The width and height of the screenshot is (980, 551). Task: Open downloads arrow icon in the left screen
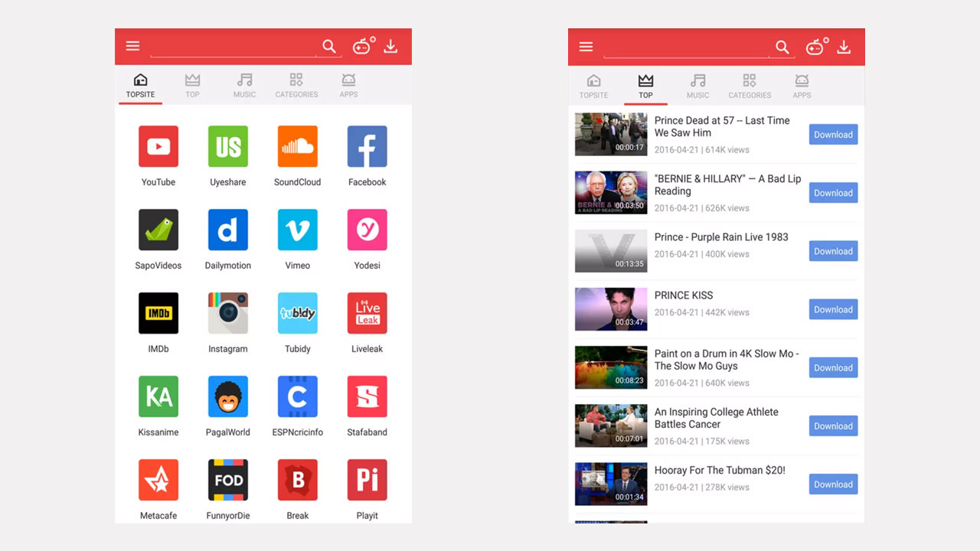pos(390,47)
